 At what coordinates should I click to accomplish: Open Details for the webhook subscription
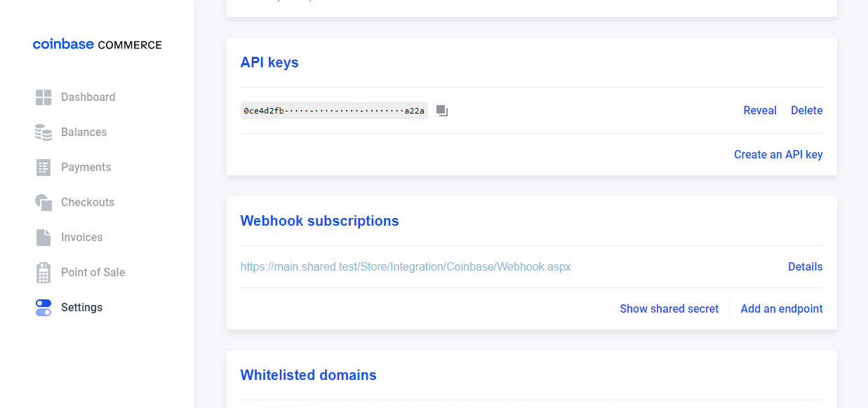[x=805, y=267]
